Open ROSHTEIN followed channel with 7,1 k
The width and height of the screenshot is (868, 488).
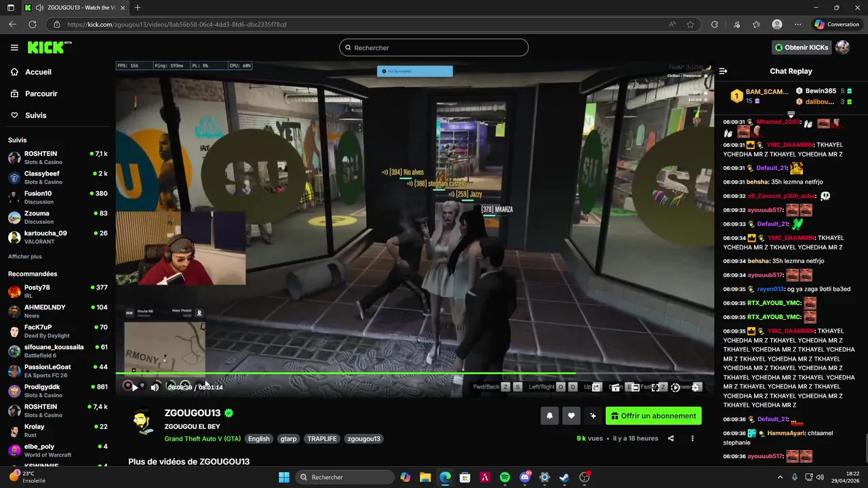[x=58, y=158]
